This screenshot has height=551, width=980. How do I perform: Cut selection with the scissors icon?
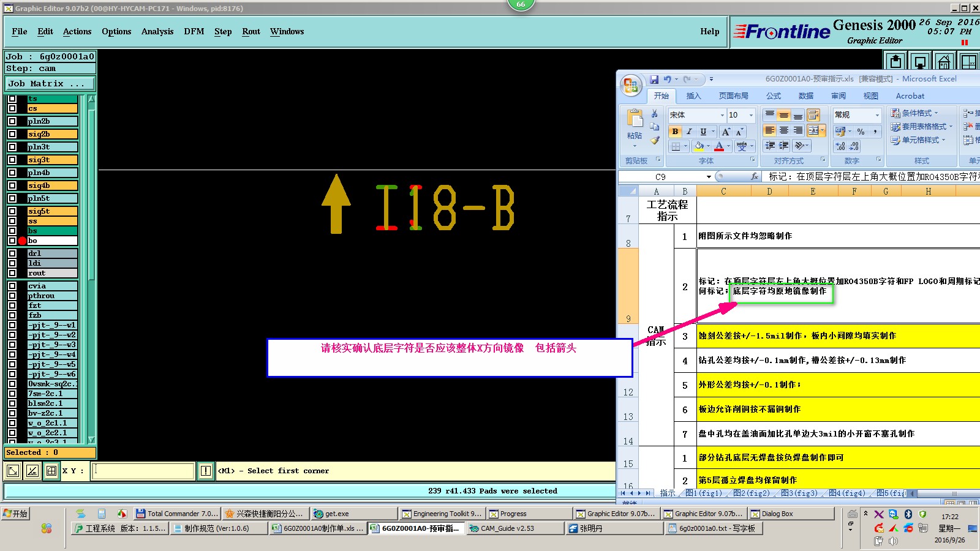point(655,114)
